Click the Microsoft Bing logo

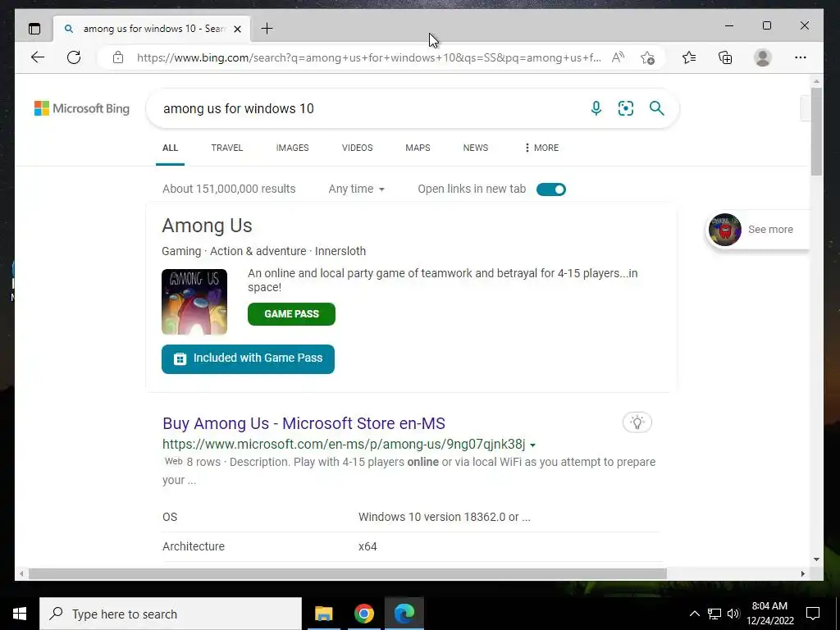point(82,108)
